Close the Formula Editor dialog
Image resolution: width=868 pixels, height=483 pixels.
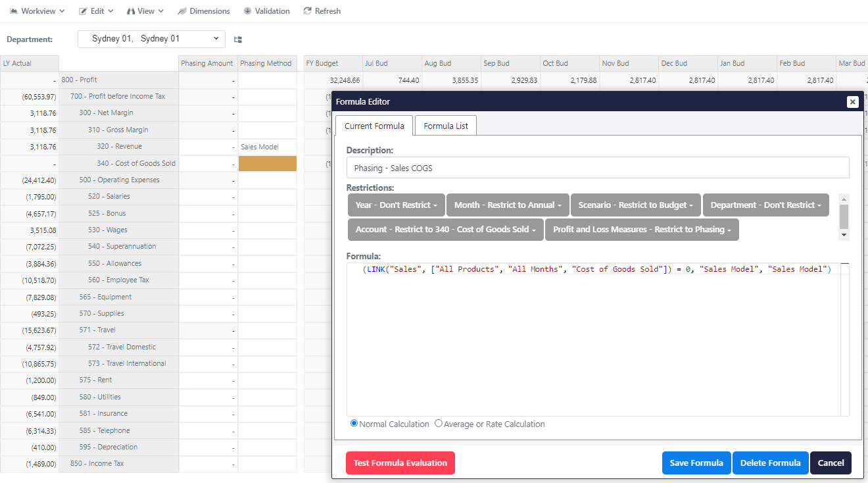(852, 102)
